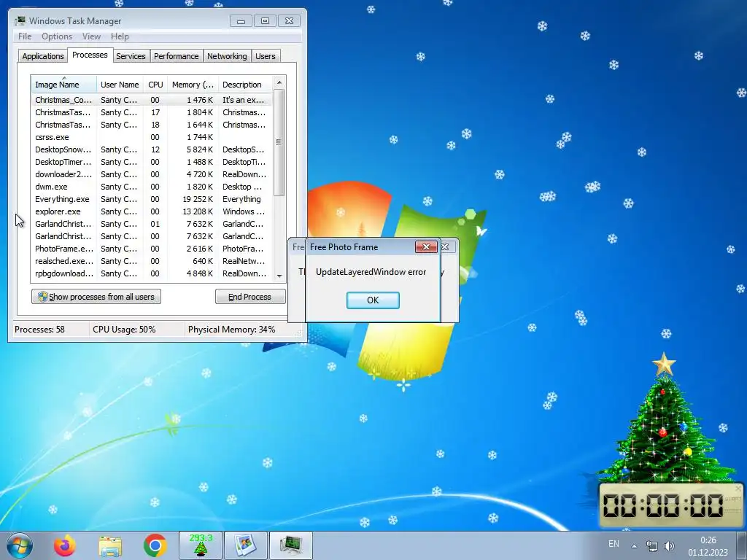747x560 pixels.
Task: Maximize the Task Manager window
Action: 265,21
